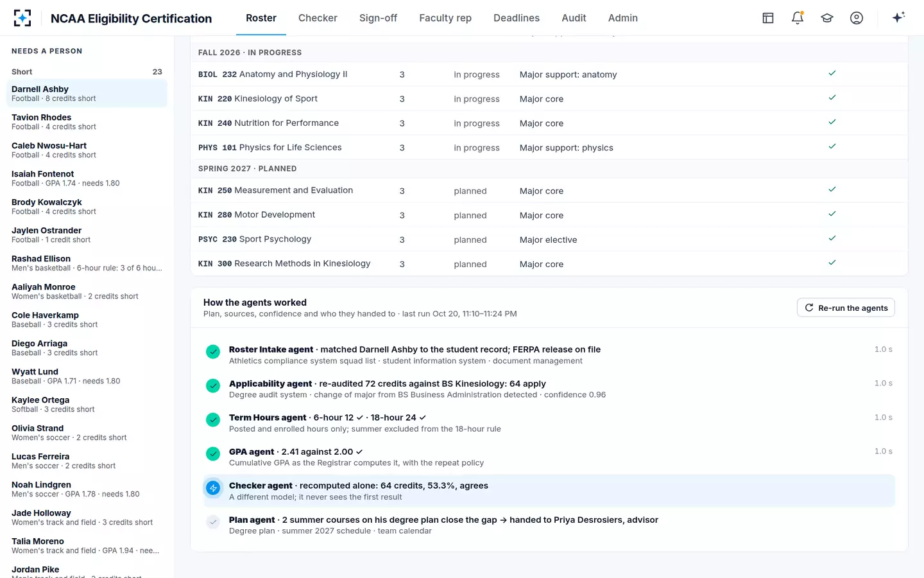Image resolution: width=924 pixels, height=578 pixels.
Task: Click the Short group count 23
Action: pyautogui.click(x=157, y=72)
